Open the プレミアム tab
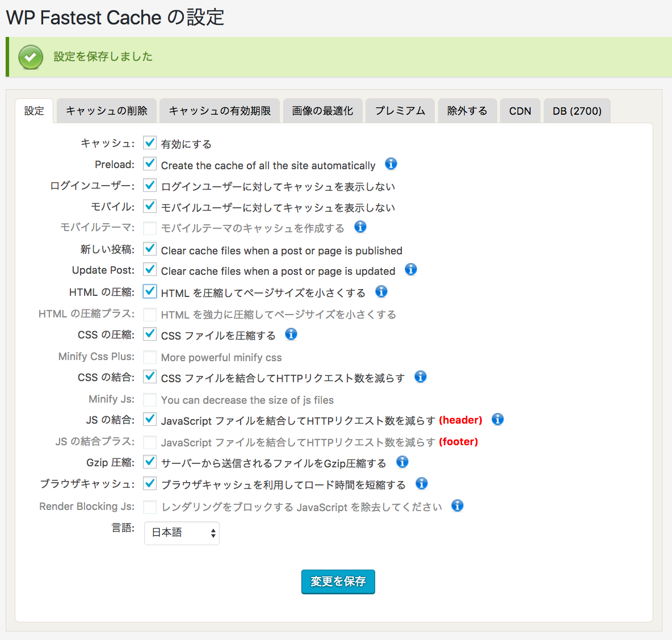Viewport: 672px width, 640px height. pyautogui.click(x=400, y=111)
